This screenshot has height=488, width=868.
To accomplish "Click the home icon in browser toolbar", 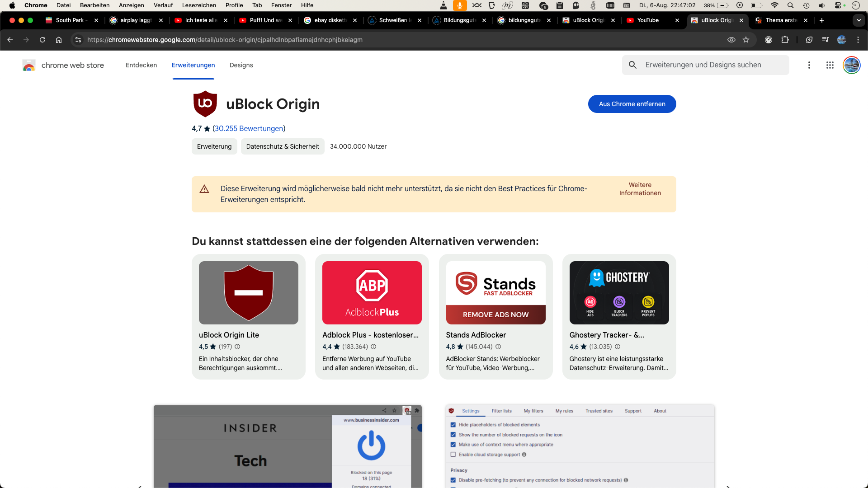I will 59,40.
